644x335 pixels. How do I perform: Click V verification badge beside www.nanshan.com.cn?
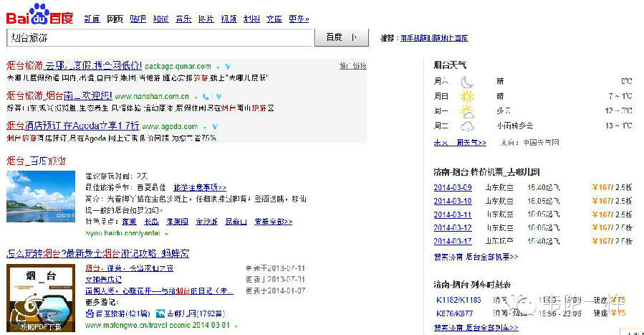pyautogui.click(x=219, y=97)
